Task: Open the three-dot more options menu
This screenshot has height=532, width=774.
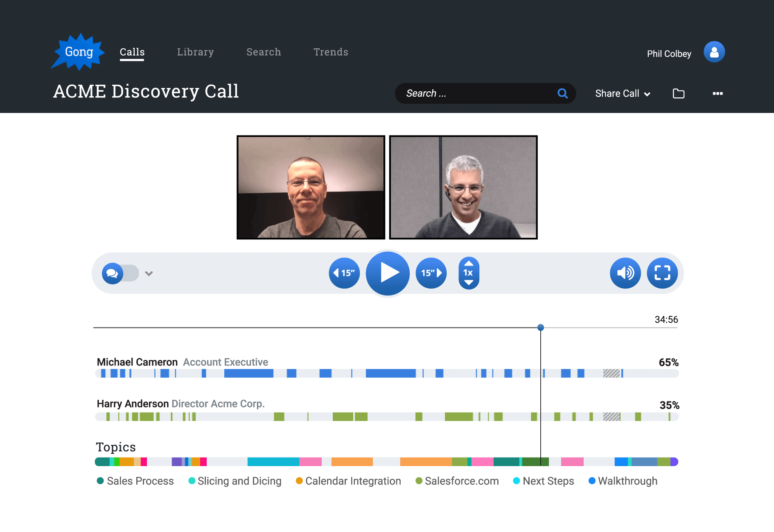Action: [718, 94]
